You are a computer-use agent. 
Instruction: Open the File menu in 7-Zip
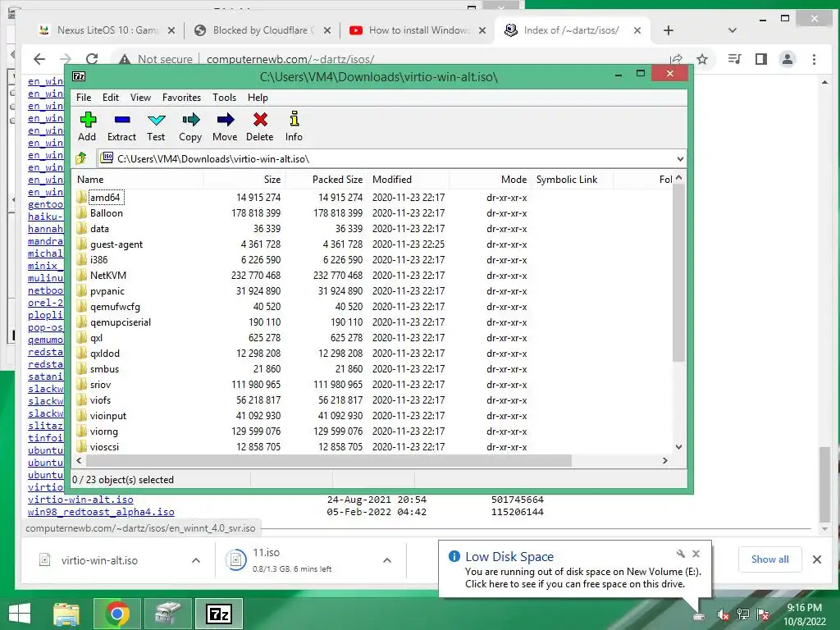tap(84, 98)
